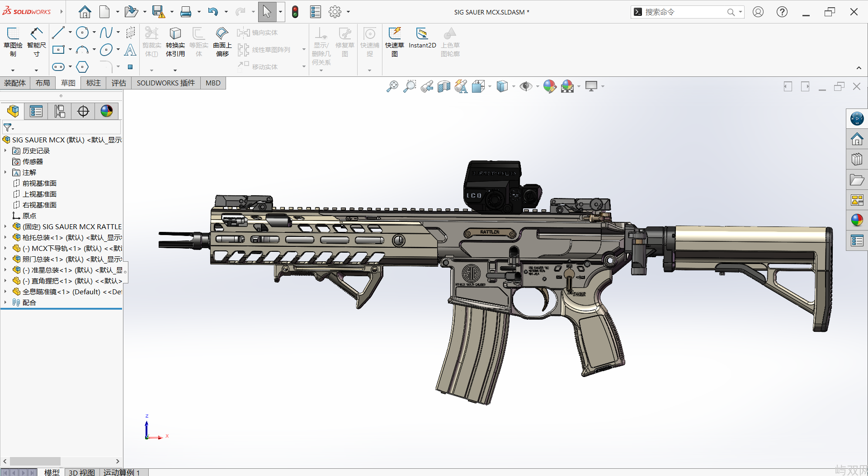Screen dimensions: 868x476
Task: Open the Appearances panel in task pane
Action: (x=857, y=220)
